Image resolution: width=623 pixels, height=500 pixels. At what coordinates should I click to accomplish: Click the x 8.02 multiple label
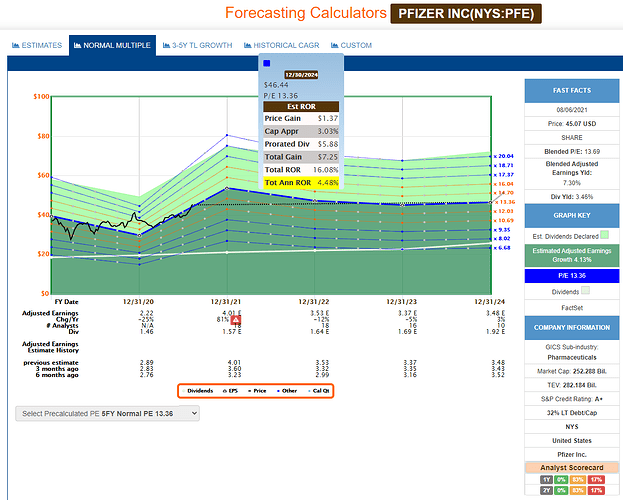(502, 238)
